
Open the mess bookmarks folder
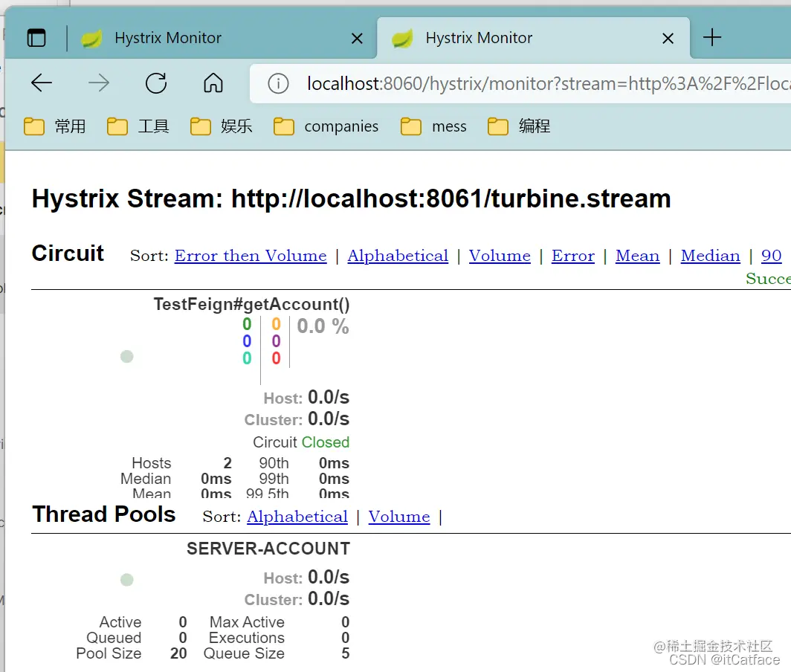pyautogui.click(x=434, y=126)
